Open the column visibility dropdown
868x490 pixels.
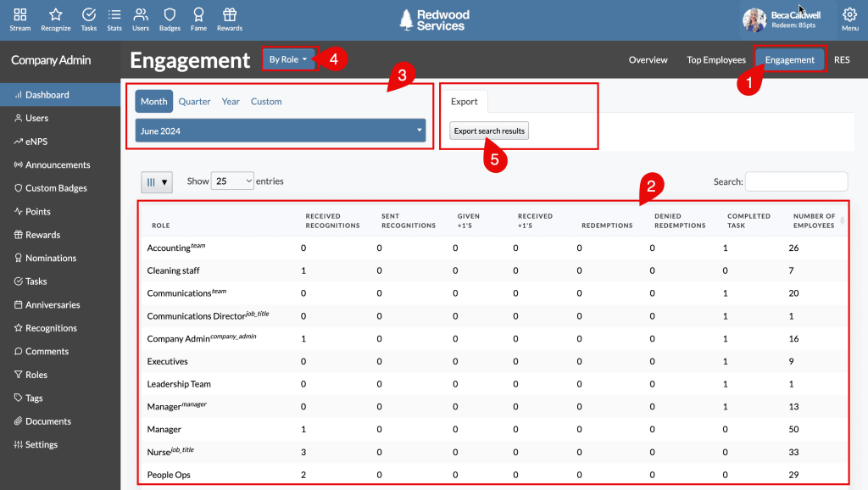click(157, 182)
